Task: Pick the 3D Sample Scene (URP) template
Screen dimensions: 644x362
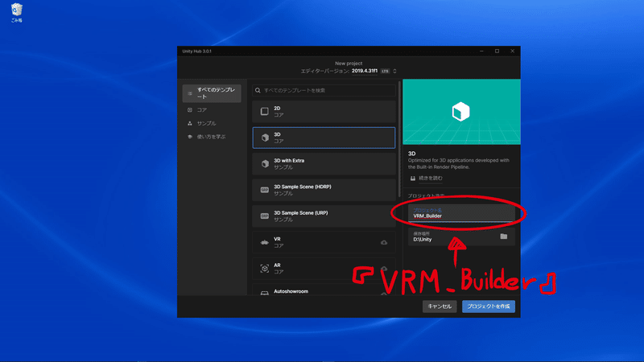Action: [324, 216]
